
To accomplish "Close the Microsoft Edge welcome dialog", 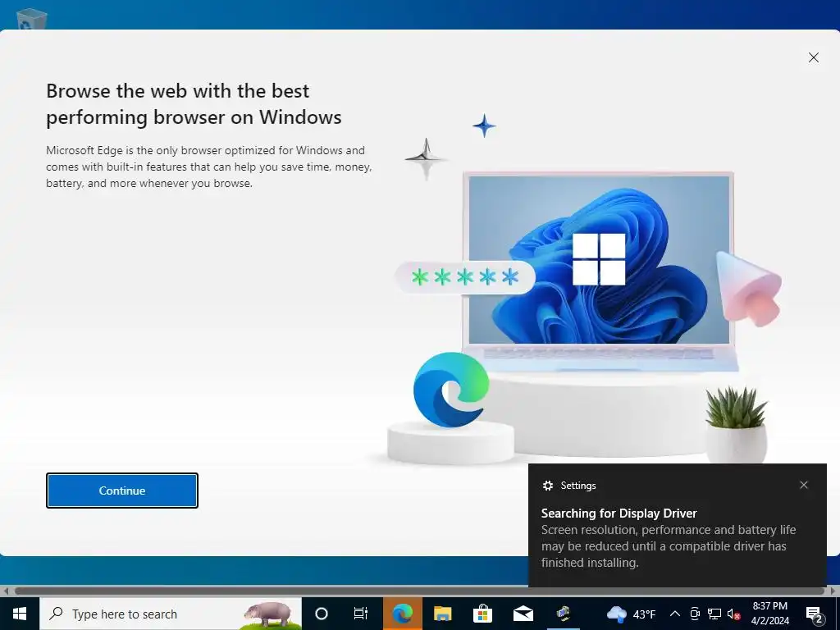I will (813, 57).
